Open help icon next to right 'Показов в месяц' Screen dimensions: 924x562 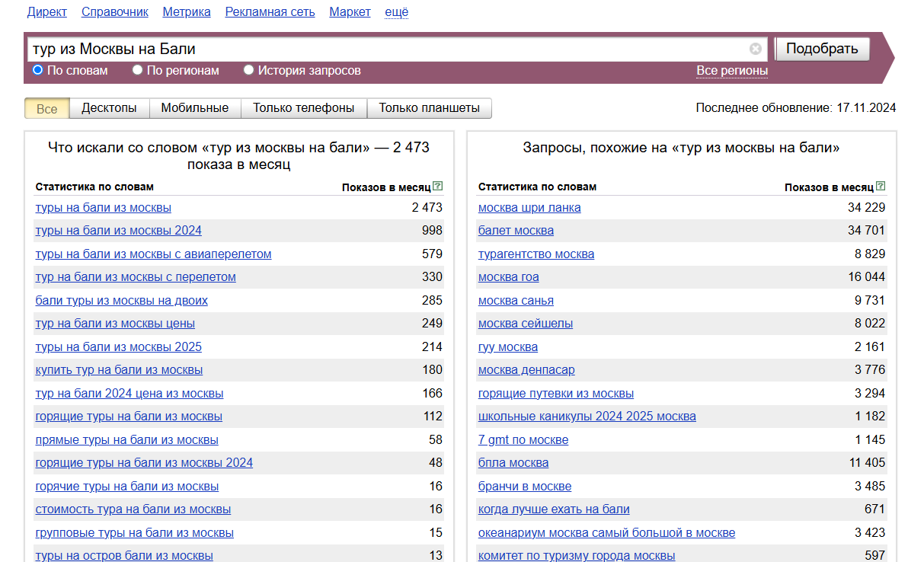(x=881, y=187)
